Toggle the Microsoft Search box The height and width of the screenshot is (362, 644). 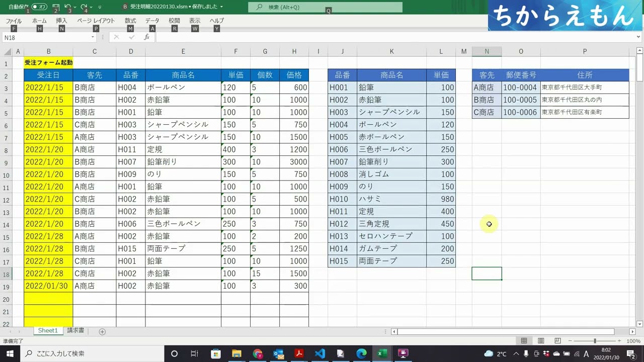coord(322,7)
